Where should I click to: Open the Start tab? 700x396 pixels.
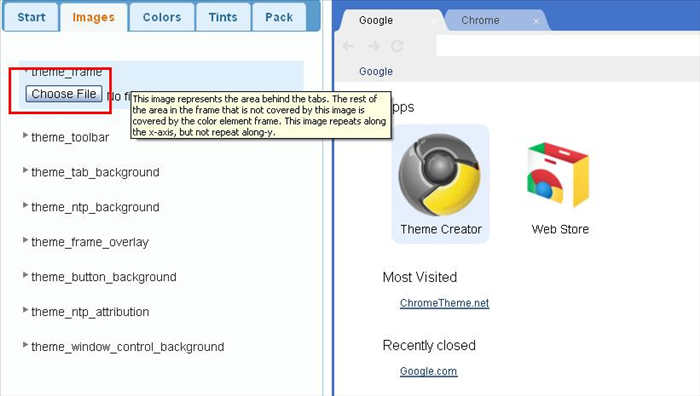(31, 17)
